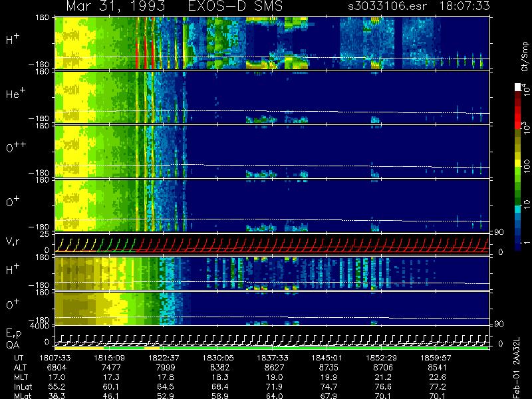The height and width of the screenshot is (399, 532).
Task: Click the InLat value "60.1"
Action: pyautogui.click(x=112, y=387)
